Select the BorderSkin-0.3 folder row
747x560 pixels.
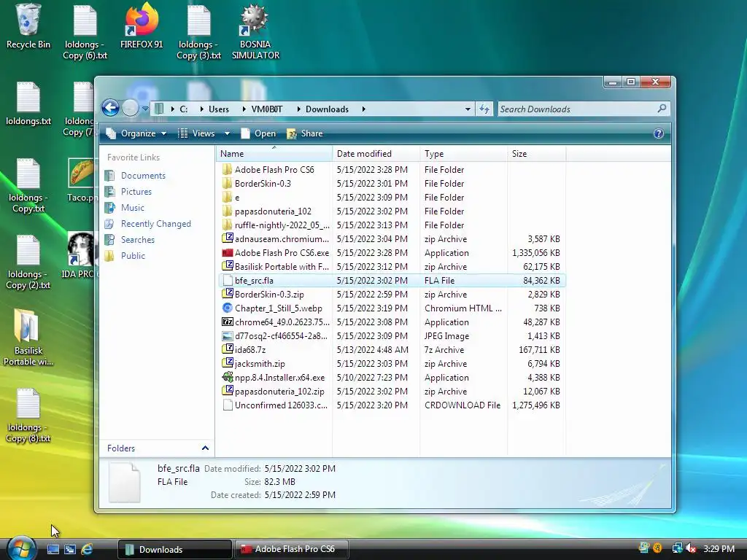pos(392,183)
